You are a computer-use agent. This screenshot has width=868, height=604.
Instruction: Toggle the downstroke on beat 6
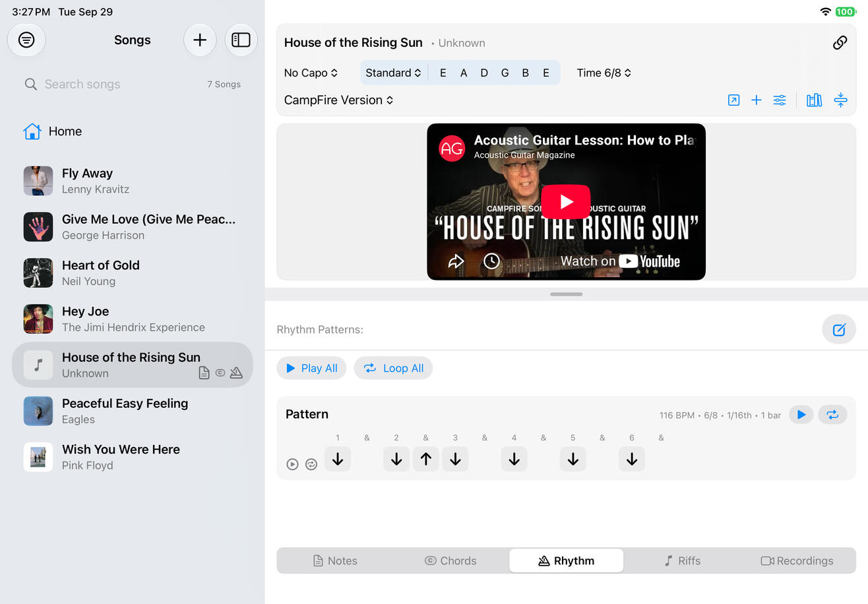point(632,459)
